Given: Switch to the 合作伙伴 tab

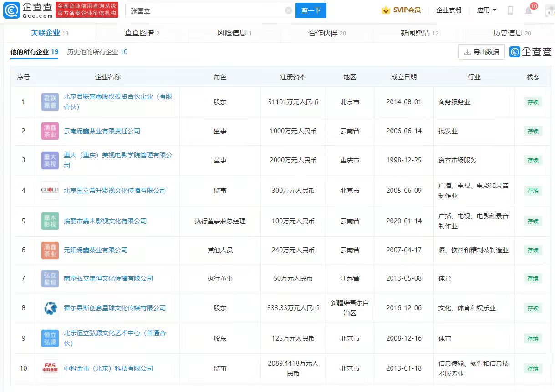Looking at the screenshot, I should [327, 33].
